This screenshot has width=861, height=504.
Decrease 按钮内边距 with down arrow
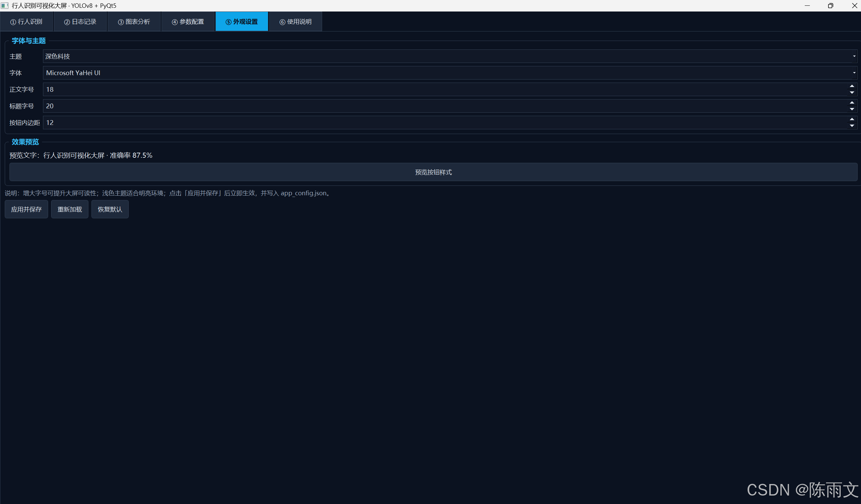pyautogui.click(x=852, y=126)
